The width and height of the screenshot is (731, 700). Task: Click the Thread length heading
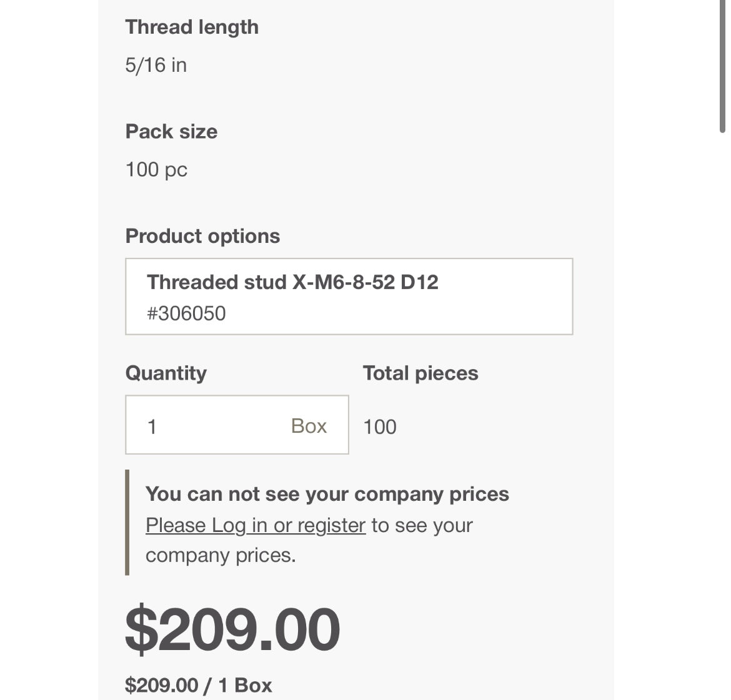(192, 27)
